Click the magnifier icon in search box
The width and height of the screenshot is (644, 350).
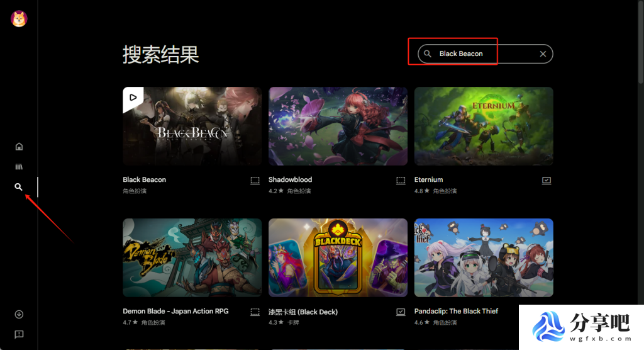coord(428,54)
